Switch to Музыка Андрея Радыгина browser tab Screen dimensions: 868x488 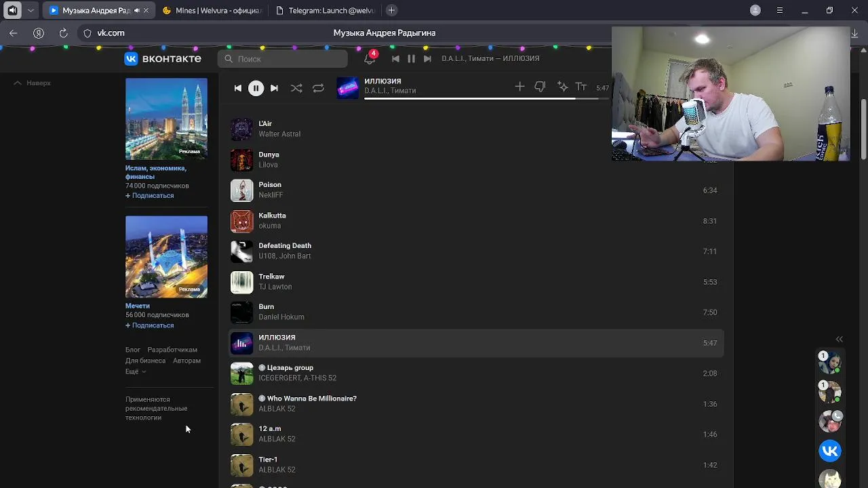99,10
